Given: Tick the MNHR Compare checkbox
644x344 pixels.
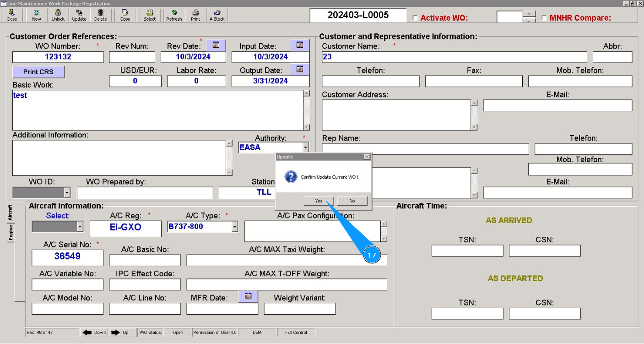Looking at the screenshot, I should pyautogui.click(x=544, y=18).
